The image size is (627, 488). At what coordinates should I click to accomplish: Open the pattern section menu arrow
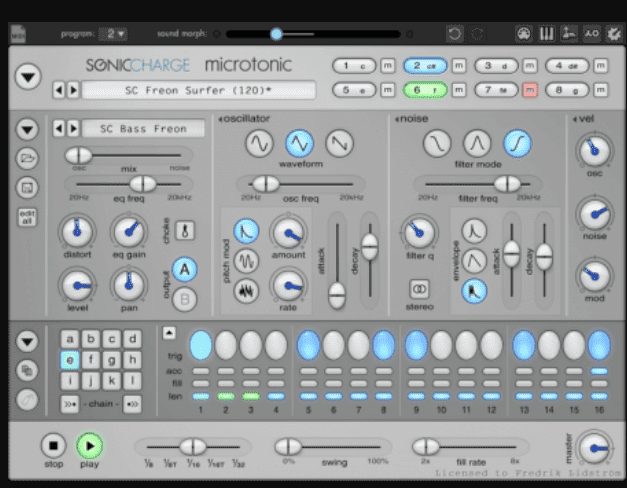pos(27,342)
